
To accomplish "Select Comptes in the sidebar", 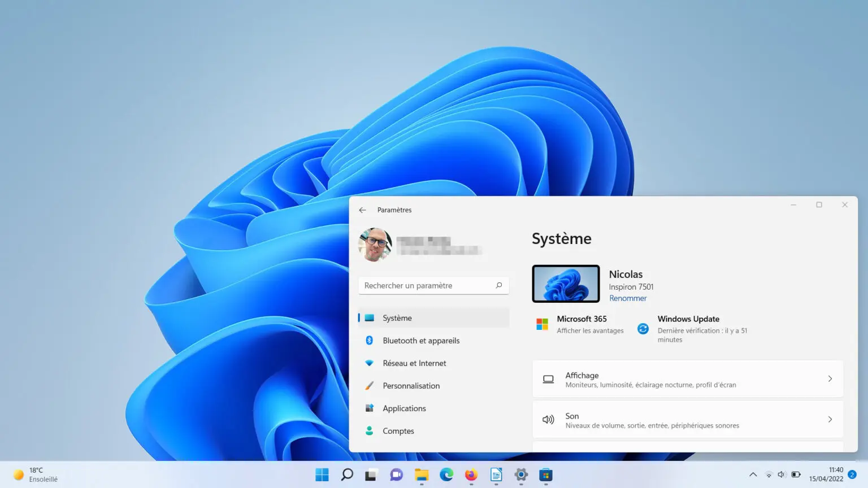I will [398, 431].
